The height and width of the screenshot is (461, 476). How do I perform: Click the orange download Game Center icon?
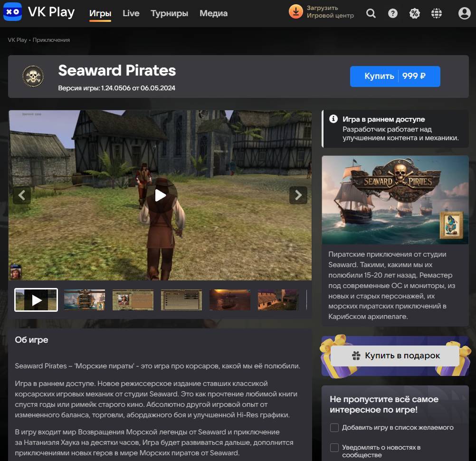pyautogui.click(x=295, y=12)
